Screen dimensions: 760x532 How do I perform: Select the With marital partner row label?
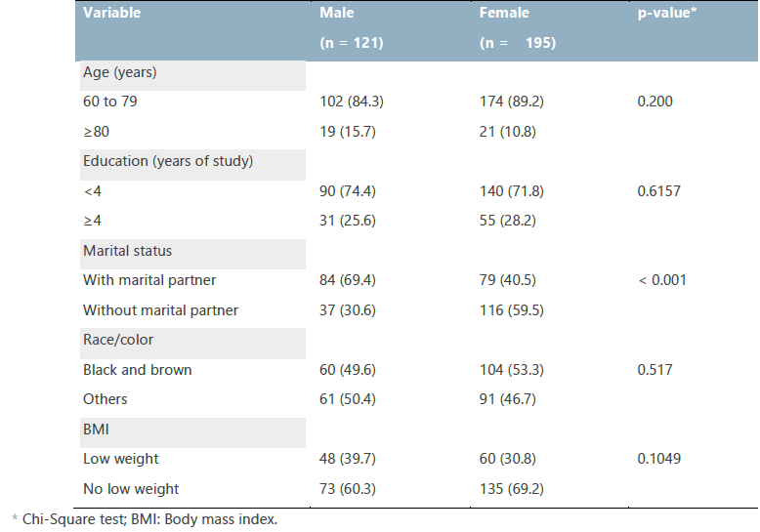click(149, 280)
